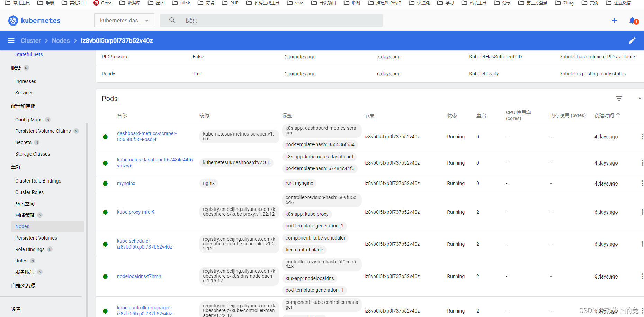Collapse the Pods card with the arrow
Image resolution: width=644 pixels, height=317 pixels.
(640, 99)
